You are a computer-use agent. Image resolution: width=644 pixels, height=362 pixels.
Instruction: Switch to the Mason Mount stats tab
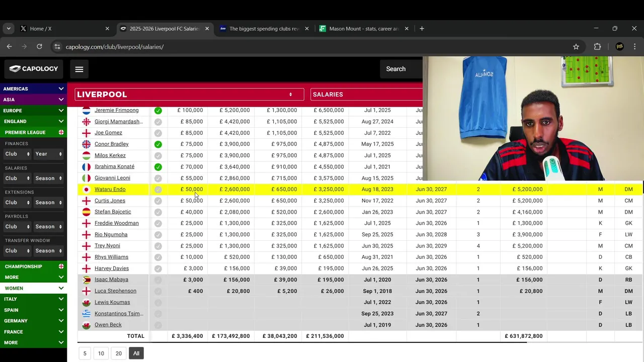pyautogui.click(x=364, y=29)
